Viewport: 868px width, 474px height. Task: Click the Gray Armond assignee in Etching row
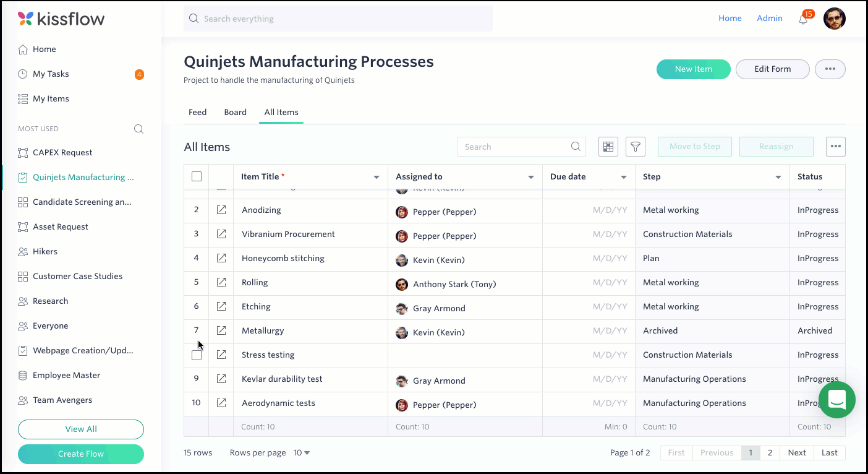[x=465, y=307]
